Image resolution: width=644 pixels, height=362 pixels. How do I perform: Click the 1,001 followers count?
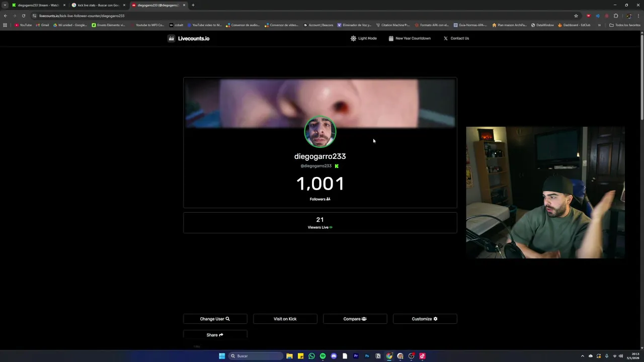point(320,184)
